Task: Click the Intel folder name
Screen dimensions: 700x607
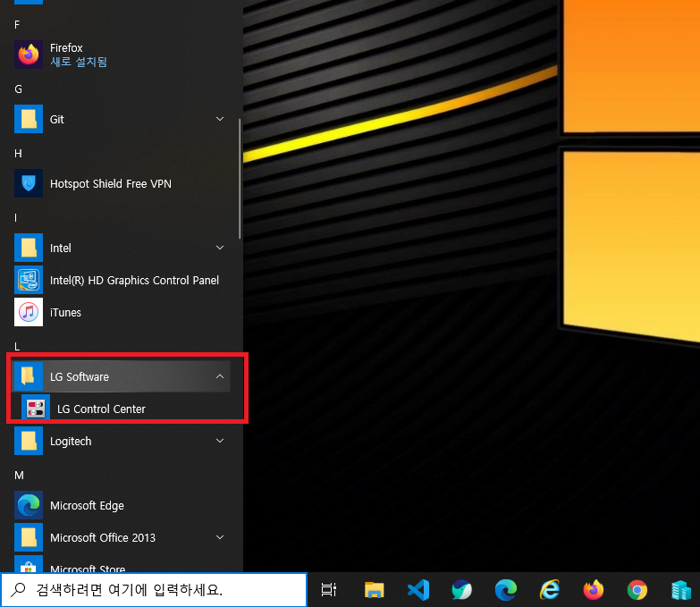Action: [60, 248]
